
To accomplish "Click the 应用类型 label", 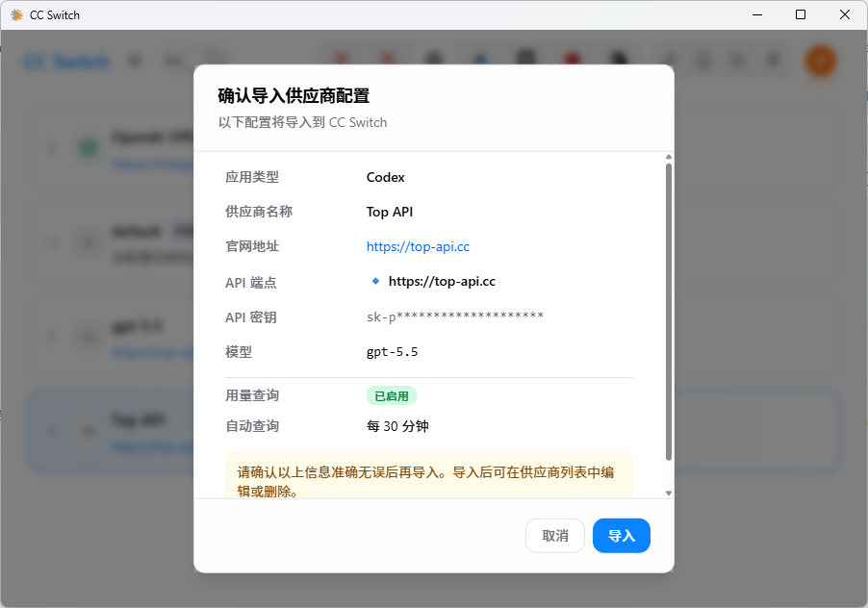I will pos(252,177).
